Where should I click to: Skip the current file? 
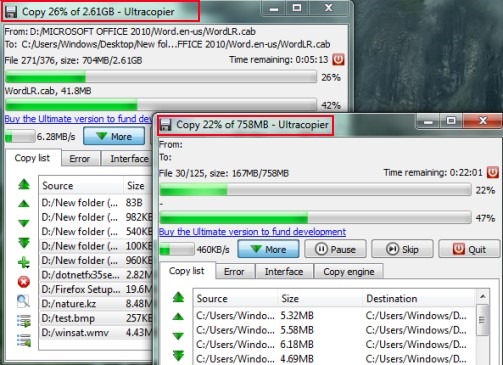(x=402, y=249)
